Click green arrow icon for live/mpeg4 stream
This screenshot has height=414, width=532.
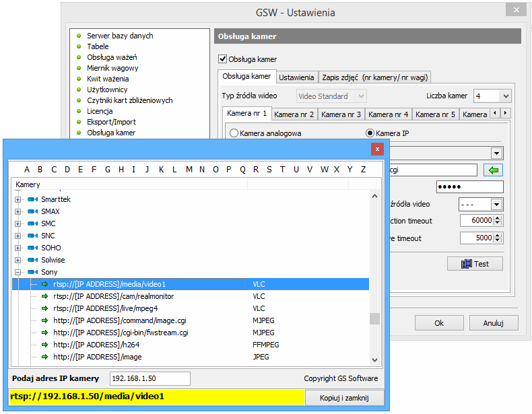tap(45, 309)
